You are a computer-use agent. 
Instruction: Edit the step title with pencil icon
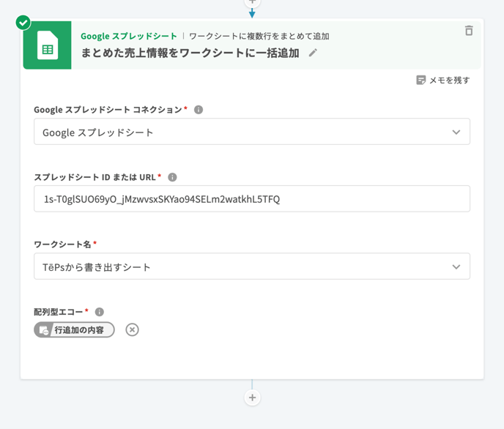coord(313,53)
